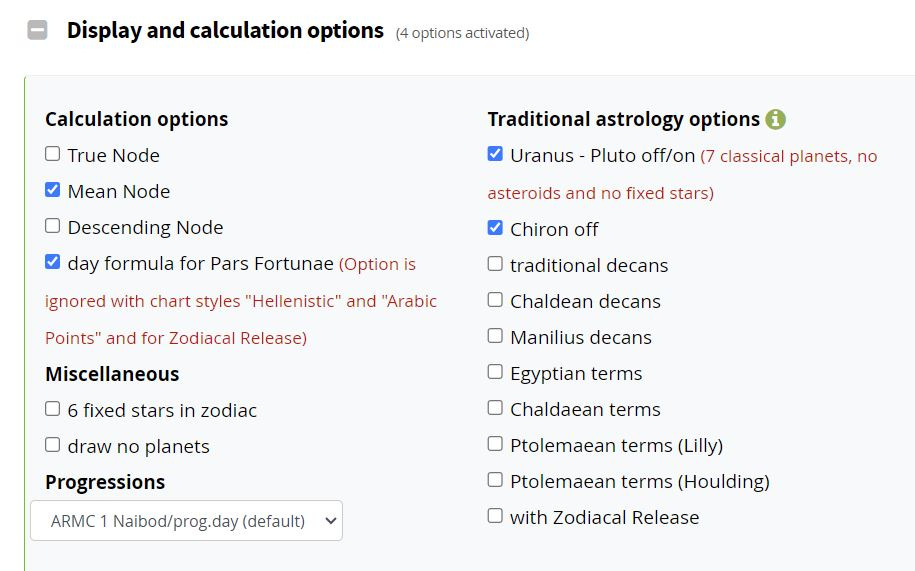Enable with Zodiacal Release option

click(495, 516)
